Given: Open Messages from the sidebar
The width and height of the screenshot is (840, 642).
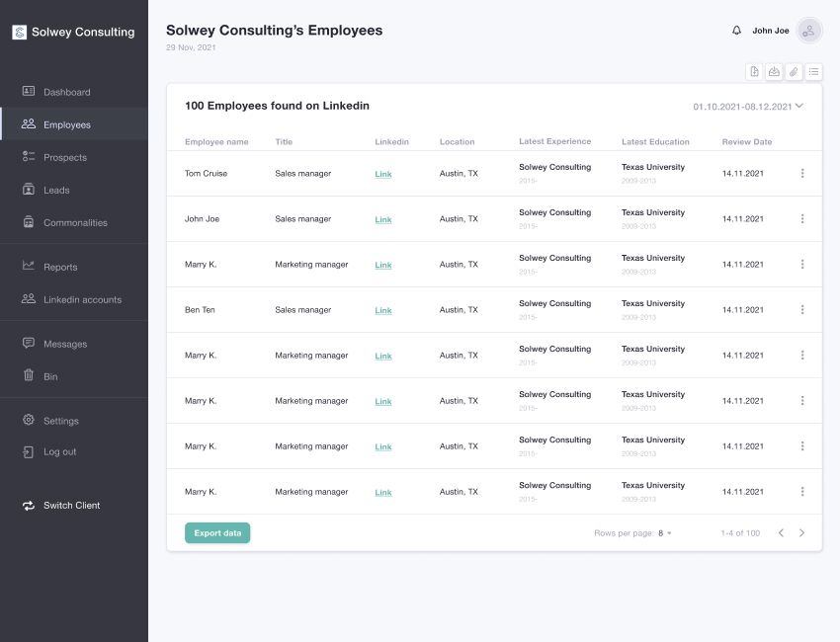Looking at the screenshot, I should [65, 344].
